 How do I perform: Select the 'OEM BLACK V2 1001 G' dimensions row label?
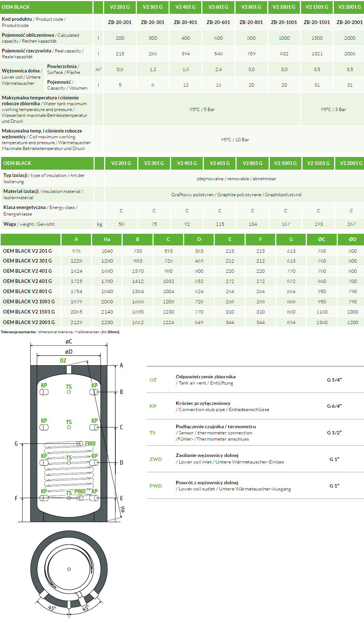click(x=29, y=301)
